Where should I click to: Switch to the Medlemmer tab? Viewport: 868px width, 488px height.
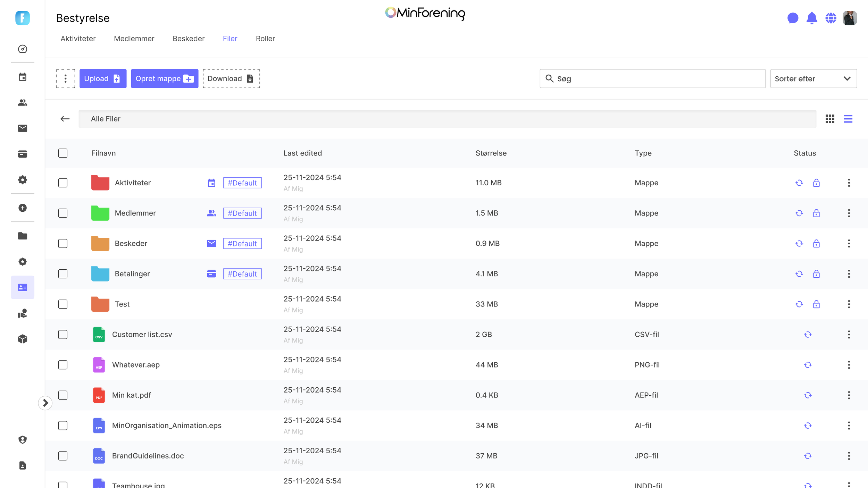coord(134,39)
